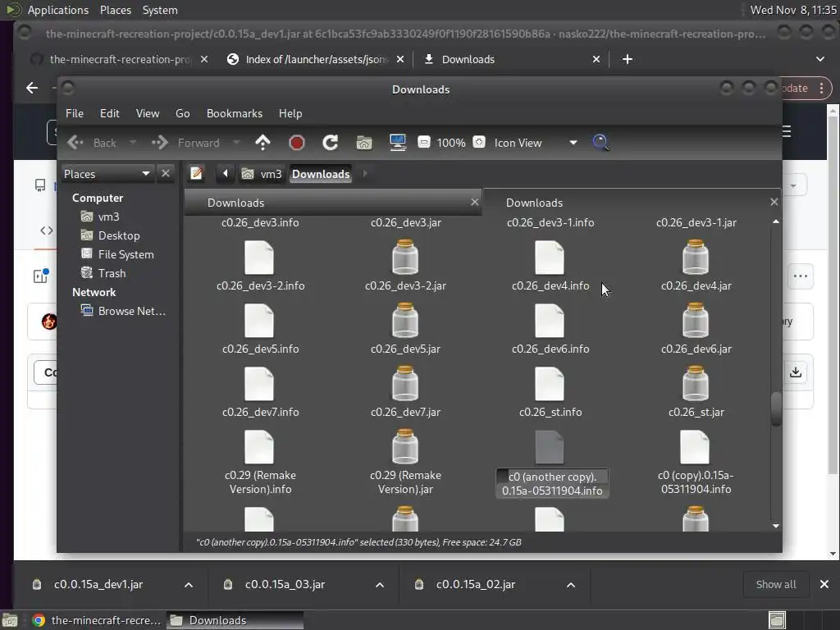840x630 pixels.
Task: Select the c0.26_dev5.info file icon
Action: point(259,321)
